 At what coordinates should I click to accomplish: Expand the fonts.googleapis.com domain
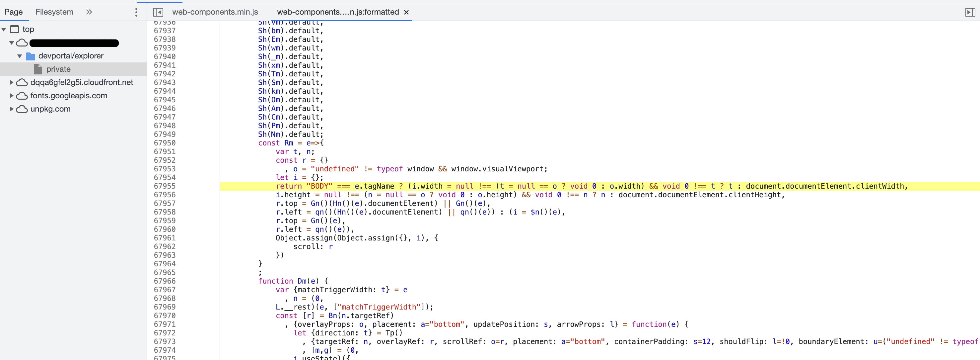(x=11, y=96)
